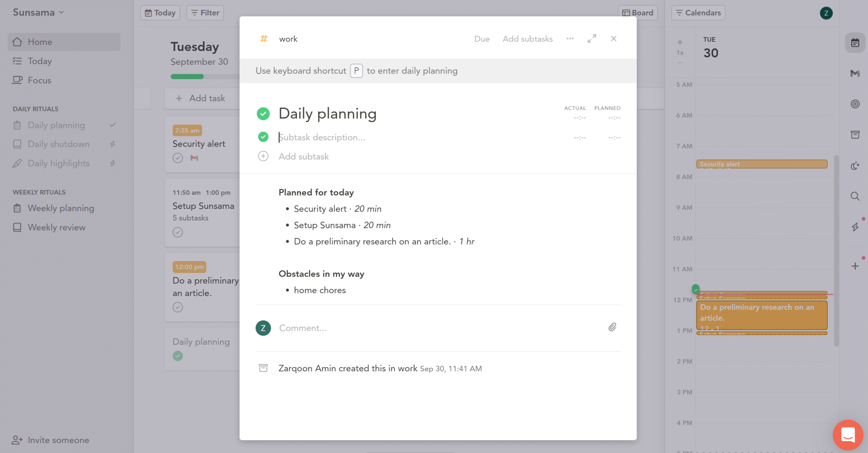
Task: Mark preliminary research card as complete
Action: click(x=178, y=307)
